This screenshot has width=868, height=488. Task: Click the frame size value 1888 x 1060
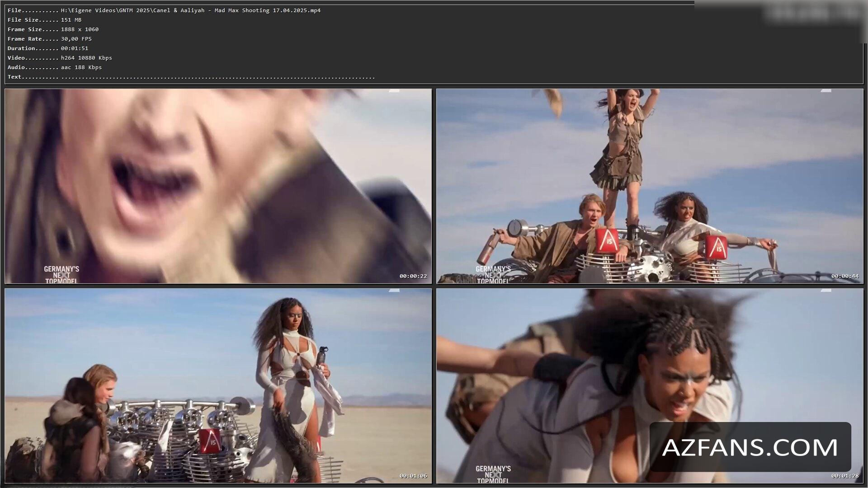pyautogui.click(x=80, y=29)
